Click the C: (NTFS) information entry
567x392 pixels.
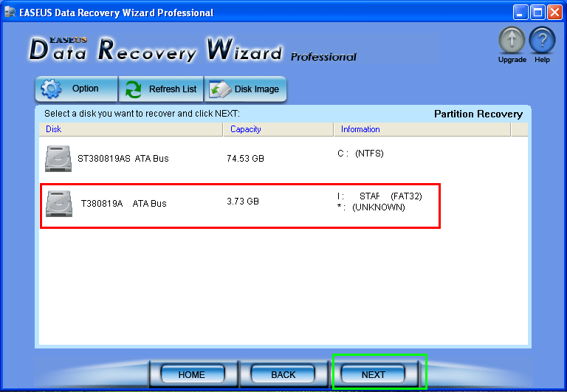point(360,154)
